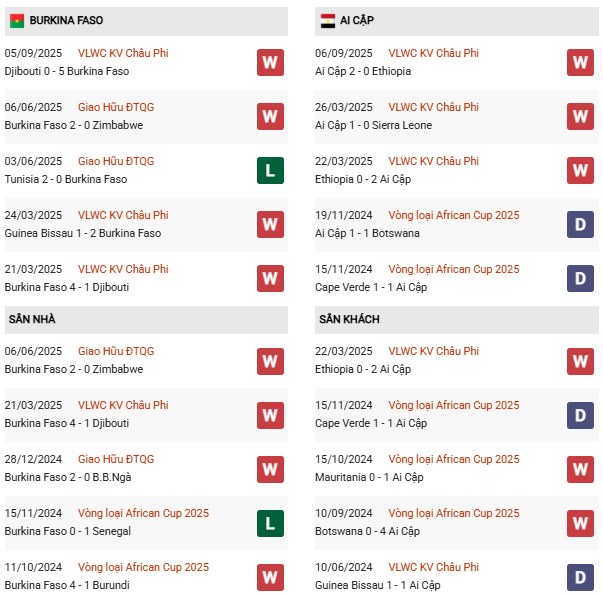Click W badge for Ai Cập 2 - 0 Ethiopia
The image size is (603, 596).
[580, 62]
